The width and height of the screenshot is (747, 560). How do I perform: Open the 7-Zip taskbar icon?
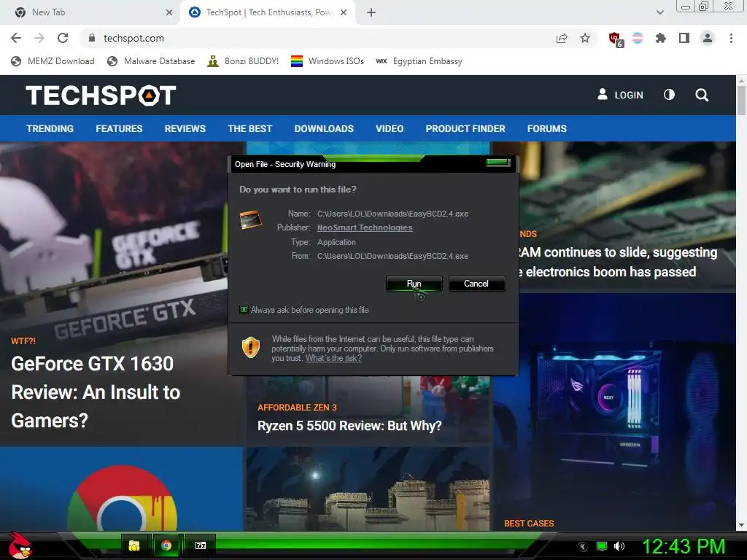(x=201, y=545)
